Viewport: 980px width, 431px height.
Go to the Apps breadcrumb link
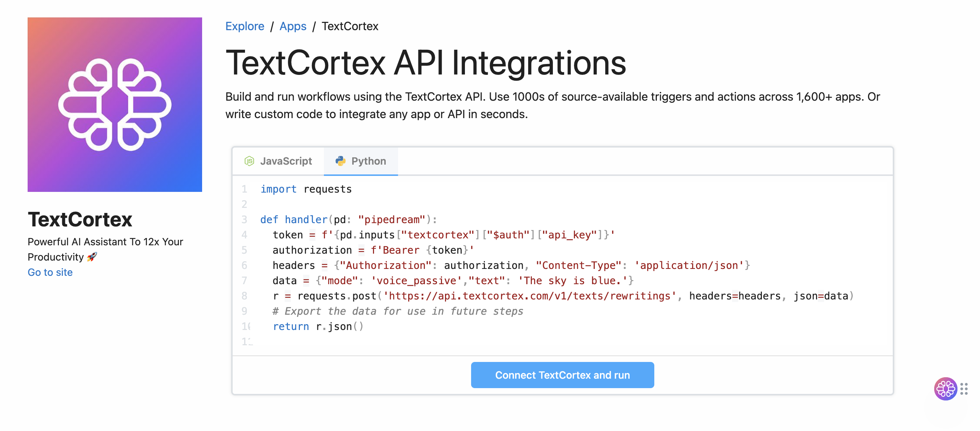[293, 26]
